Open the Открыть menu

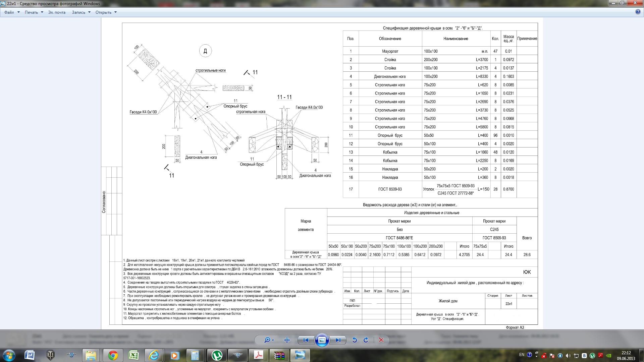coord(106,12)
